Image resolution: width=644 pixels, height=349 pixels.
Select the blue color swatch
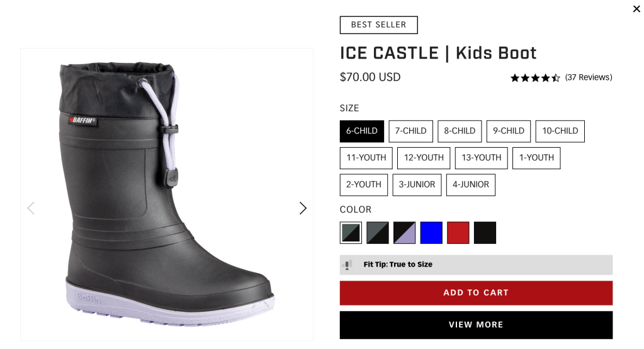coord(431,233)
